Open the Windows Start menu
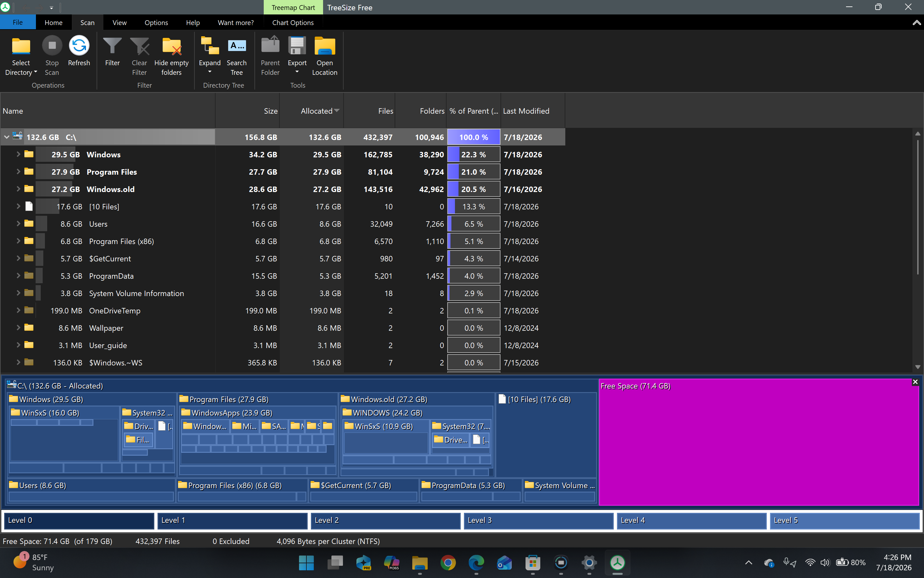Image resolution: width=924 pixels, height=578 pixels. point(306,563)
